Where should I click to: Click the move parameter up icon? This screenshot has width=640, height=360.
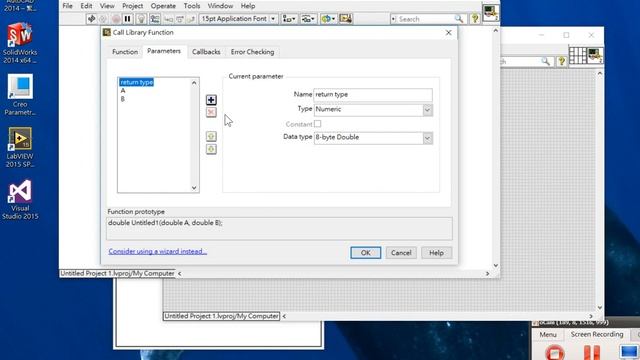coord(211,136)
